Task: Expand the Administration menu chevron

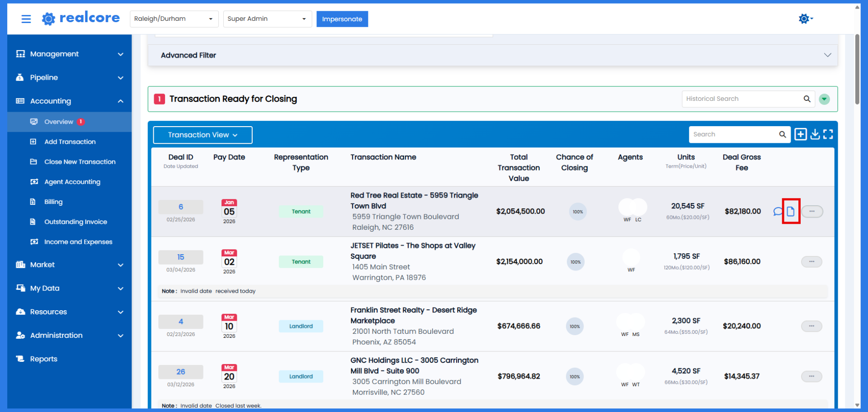Action: coord(121,336)
